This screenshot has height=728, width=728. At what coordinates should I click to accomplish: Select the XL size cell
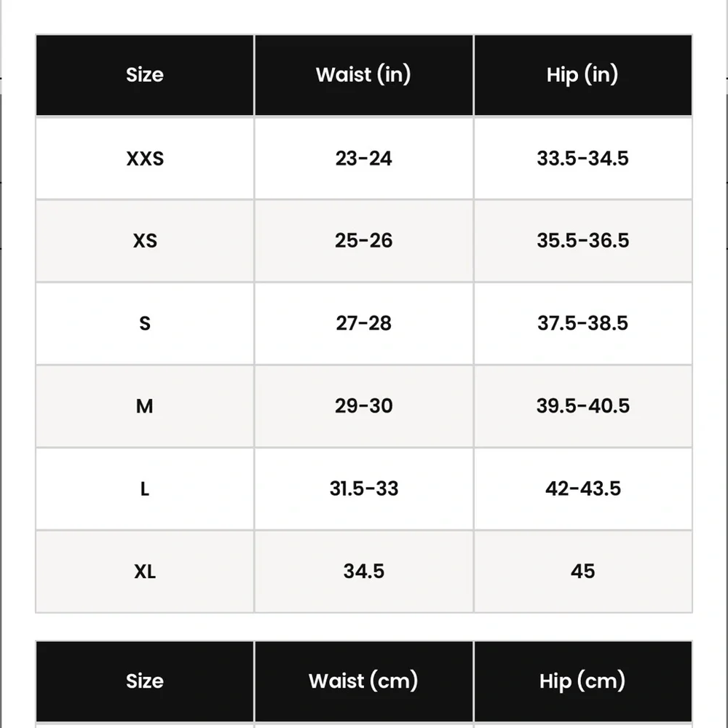(145, 571)
